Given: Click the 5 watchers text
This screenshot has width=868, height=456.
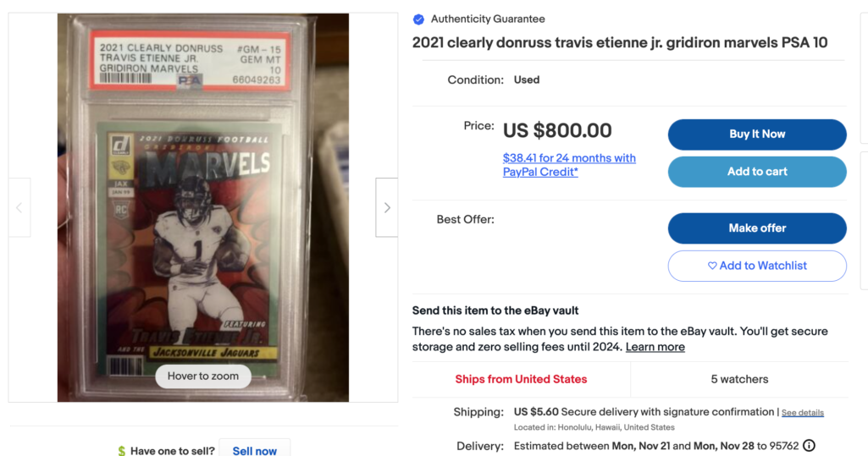Looking at the screenshot, I should [739, 379].
